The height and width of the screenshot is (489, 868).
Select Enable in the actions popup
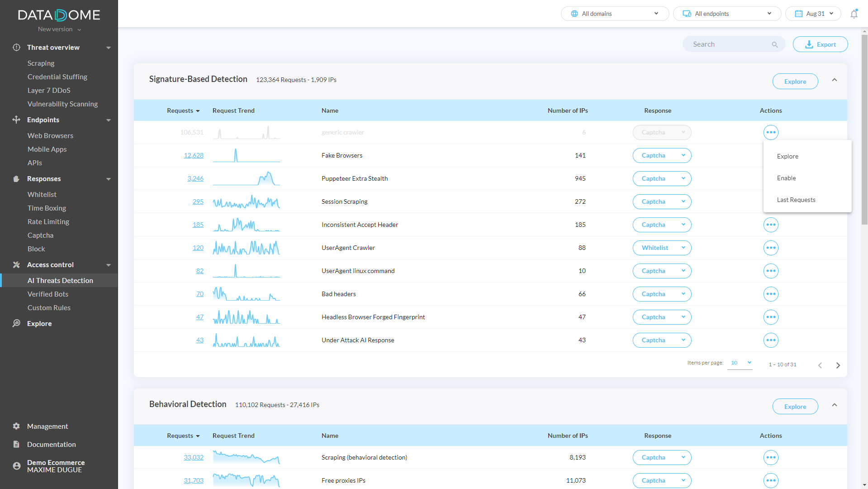tap(807, 178)
